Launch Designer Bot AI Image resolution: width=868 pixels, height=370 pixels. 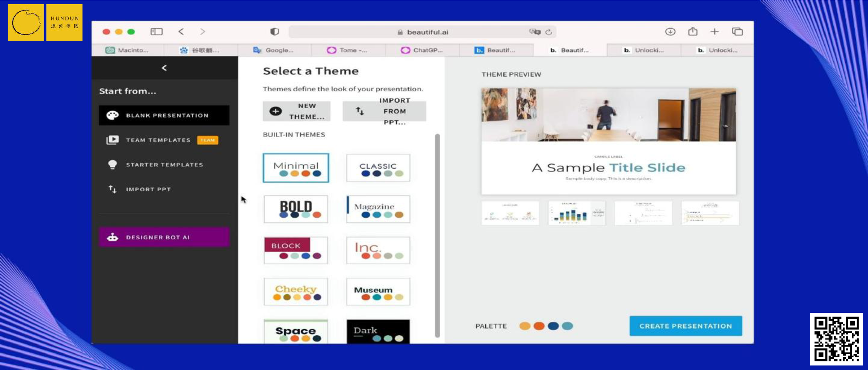coord(164,237)
